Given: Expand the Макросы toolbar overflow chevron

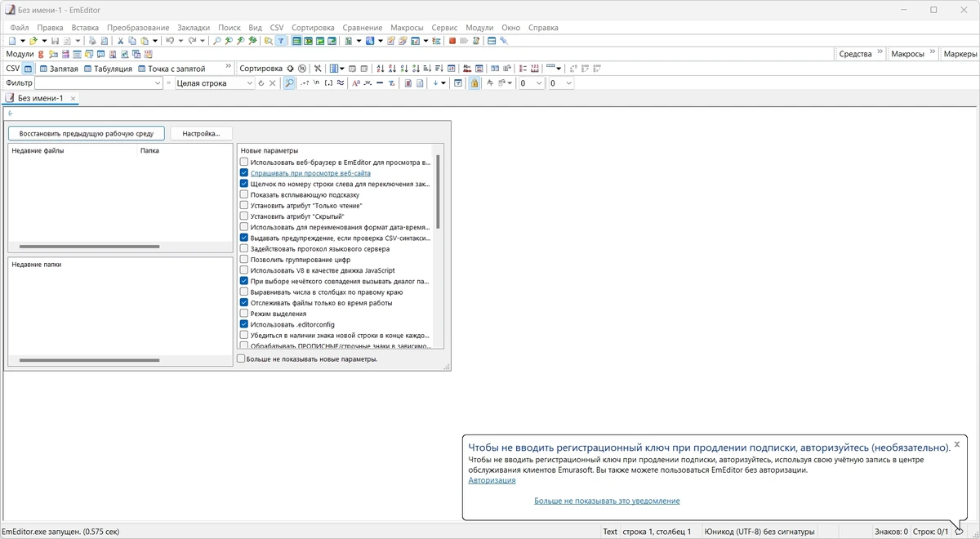Looking at the screenshot, I should (932, 52).
